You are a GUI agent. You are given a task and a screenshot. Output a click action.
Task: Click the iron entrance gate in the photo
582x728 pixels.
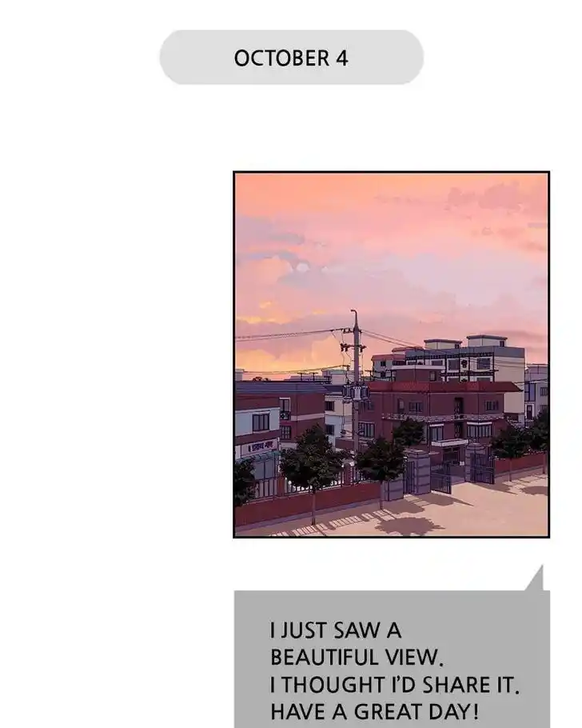441,478
